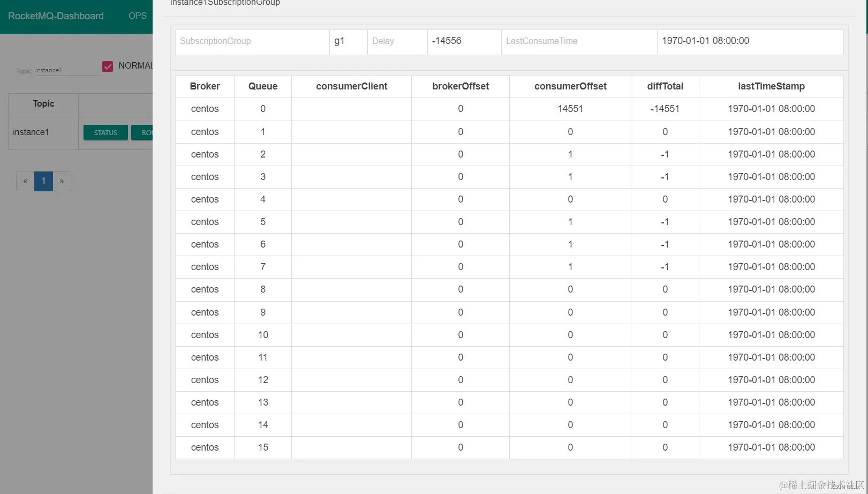Select centos broker cell in queue 15 row

pyautogui.click(x=205, y=447)
